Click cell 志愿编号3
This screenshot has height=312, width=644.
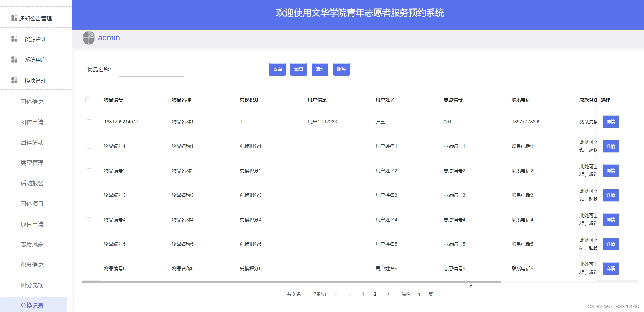454,195
